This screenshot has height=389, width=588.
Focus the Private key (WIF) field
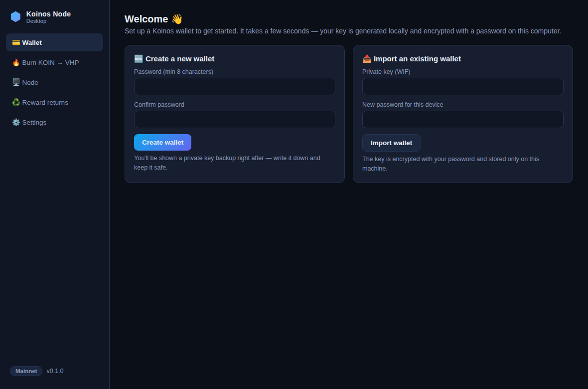coord(462,86)
